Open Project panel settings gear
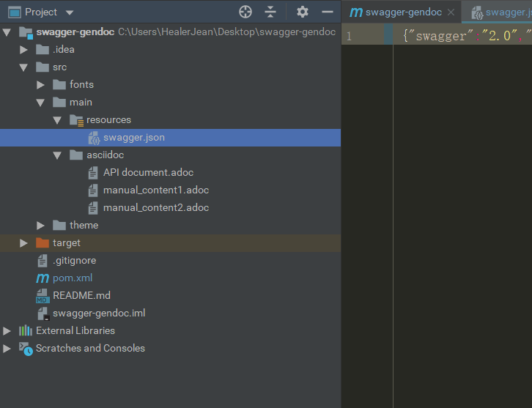Screen dimensions: 532x408 (303, 12)
